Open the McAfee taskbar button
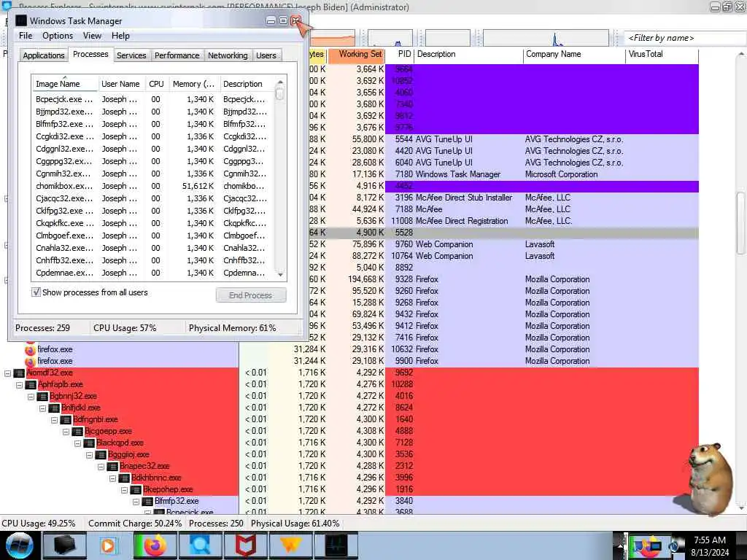 [245, 545]
